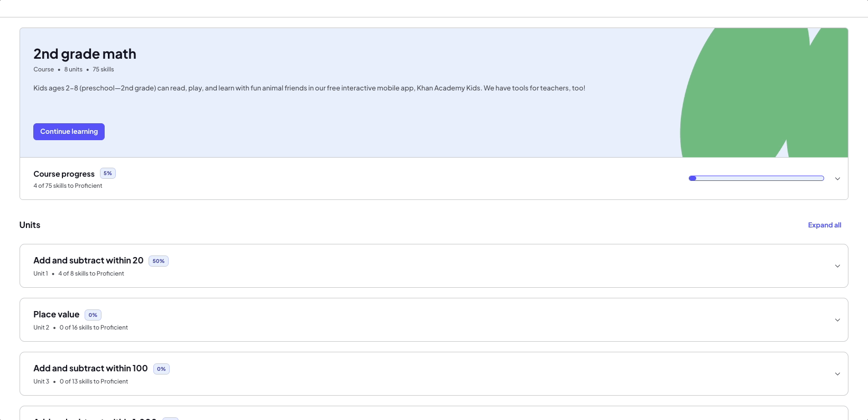Click the 0% badge beside Add and subtract within 100
Screen dimensions: 868x420
coord(161,369)
